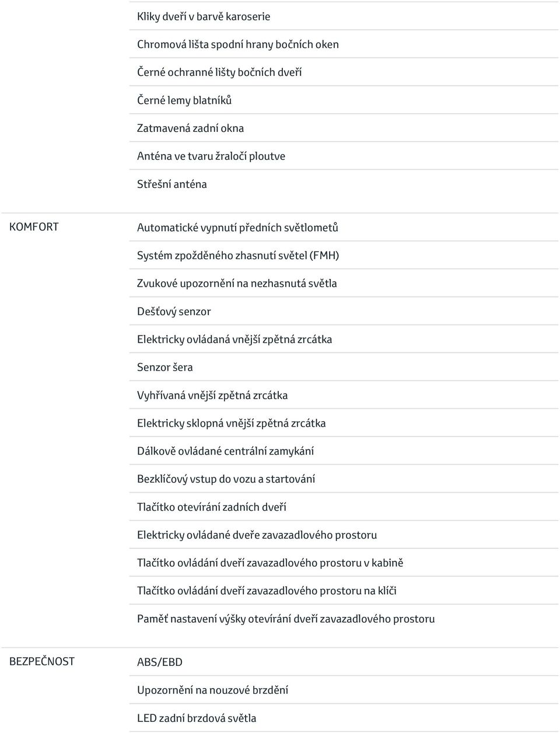560x733 pixels.
Task: Select the KOMFORT category heading
Action: (x=34, y=227)
